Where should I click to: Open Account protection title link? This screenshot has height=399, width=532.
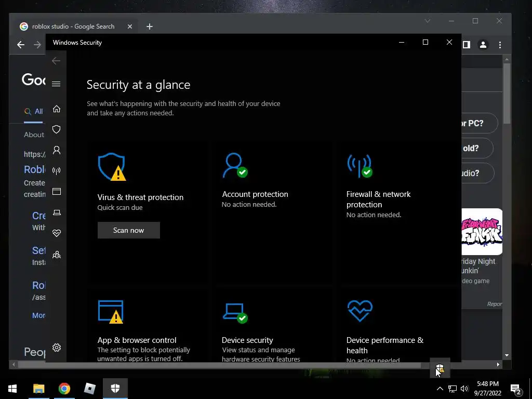coord(255,194)
